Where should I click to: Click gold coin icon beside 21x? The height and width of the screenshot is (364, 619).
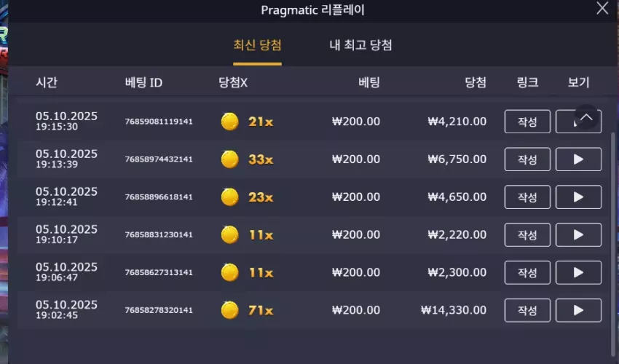(229, 122)
